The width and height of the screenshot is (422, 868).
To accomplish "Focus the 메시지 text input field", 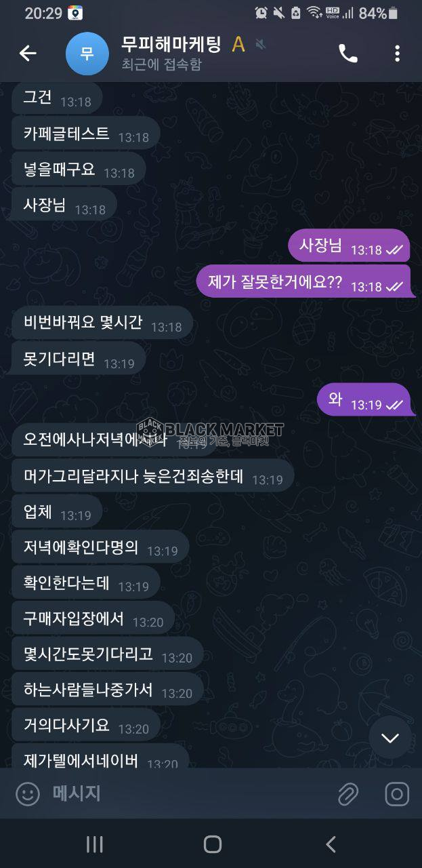I will 190,793.
